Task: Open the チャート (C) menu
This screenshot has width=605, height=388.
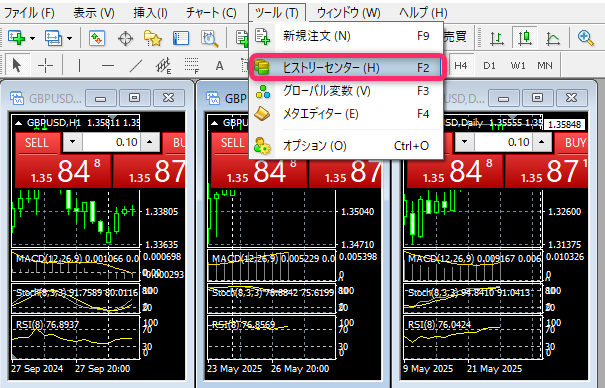Action: (211, 13)
